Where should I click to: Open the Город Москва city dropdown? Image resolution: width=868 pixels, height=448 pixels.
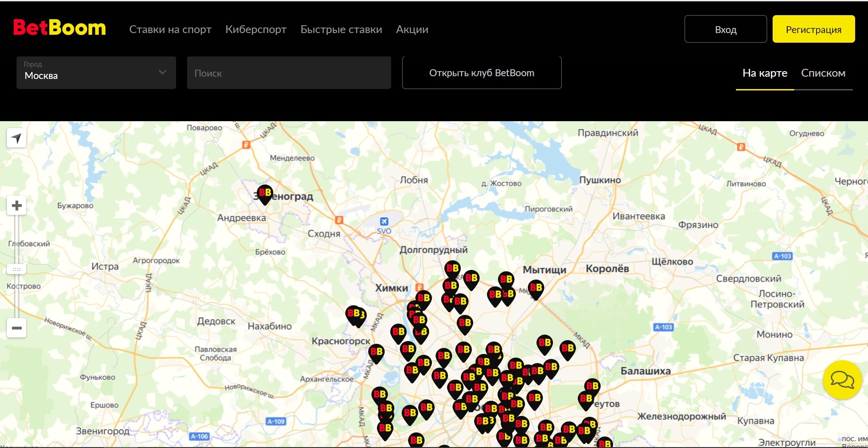[x=96, y=73]
